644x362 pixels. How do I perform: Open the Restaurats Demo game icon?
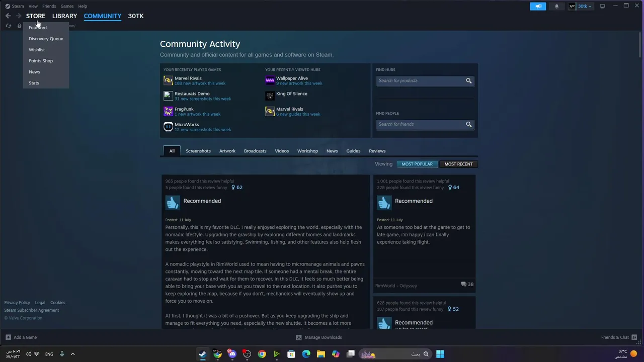[x=168, y=96]
